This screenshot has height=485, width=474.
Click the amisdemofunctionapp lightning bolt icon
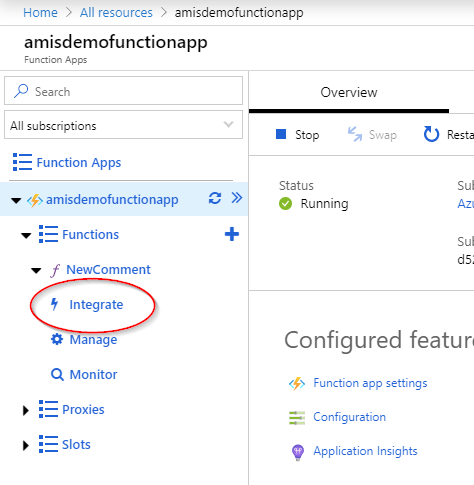click(x=35, y=200)
